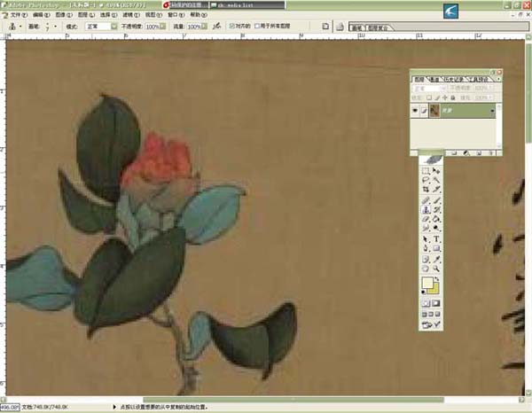Select the Dodge tool
Image resolution: width=532 pixels, height=413 pixels.
(x=436, y=228)
